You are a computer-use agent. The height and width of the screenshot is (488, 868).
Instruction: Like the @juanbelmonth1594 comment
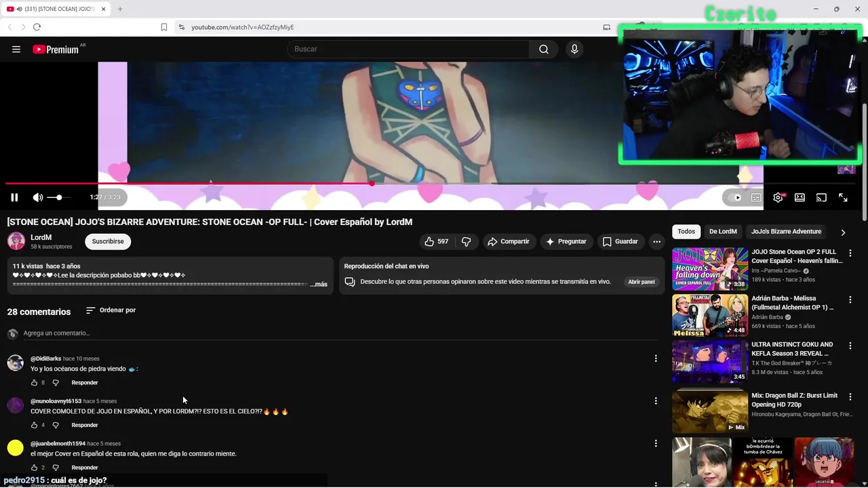coord(34,468)
